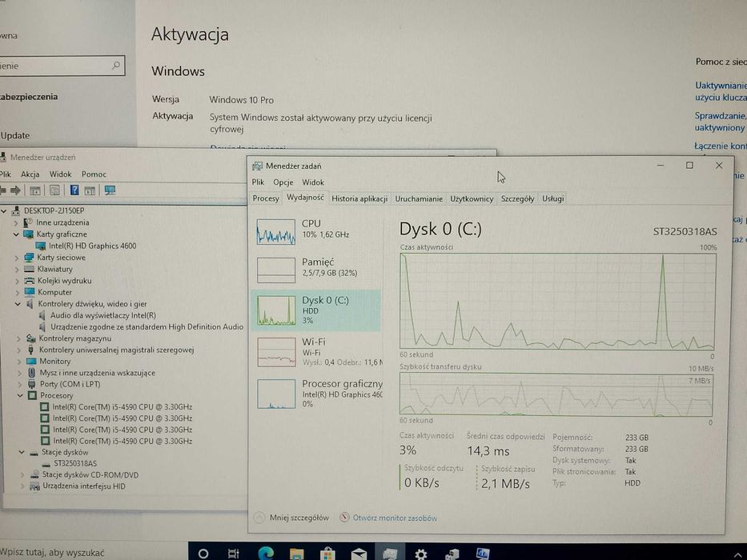Viewport: 747px width, 560px height.
Task: Open Plik menu in Task Manager
Action: pyautogui.click(x=258, y=182)
